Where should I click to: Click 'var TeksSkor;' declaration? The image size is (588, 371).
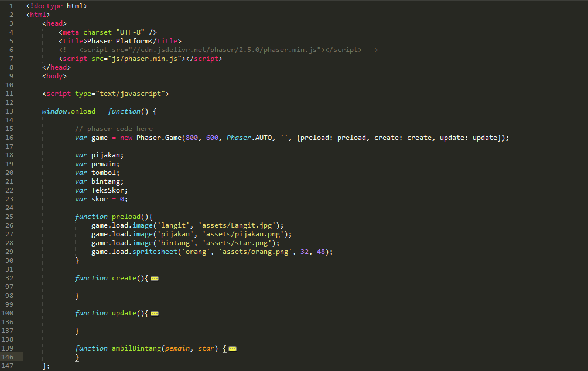click(x=101, y=190)
